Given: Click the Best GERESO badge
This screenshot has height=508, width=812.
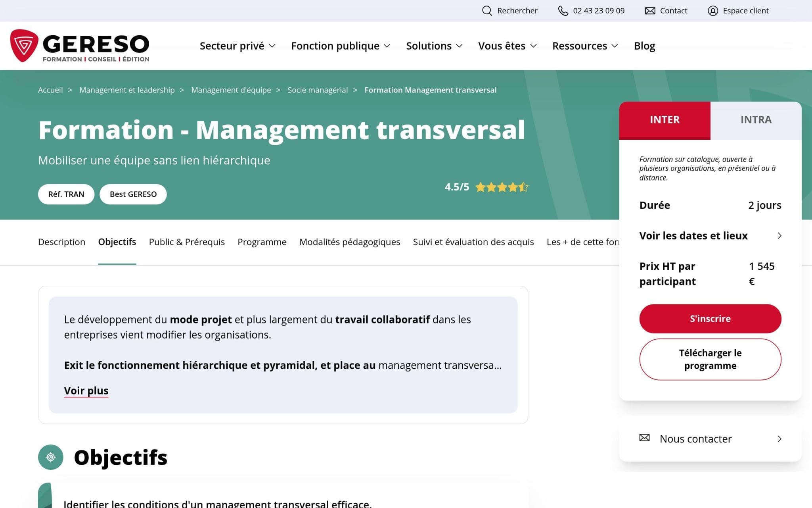Looking at the screenshot, I should point(133,194).
